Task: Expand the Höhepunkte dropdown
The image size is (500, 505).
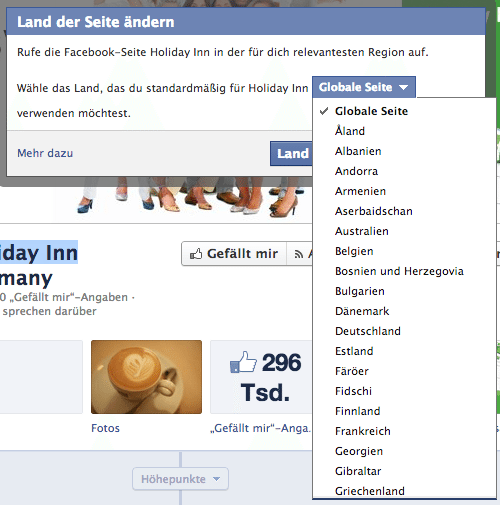Action: tap(180, 479)
